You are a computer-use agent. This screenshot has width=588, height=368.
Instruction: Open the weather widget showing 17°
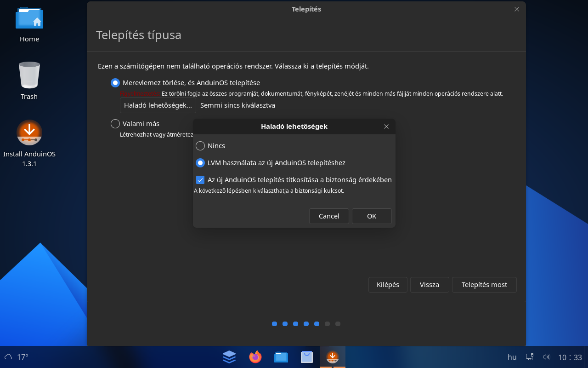coord(17,357)
